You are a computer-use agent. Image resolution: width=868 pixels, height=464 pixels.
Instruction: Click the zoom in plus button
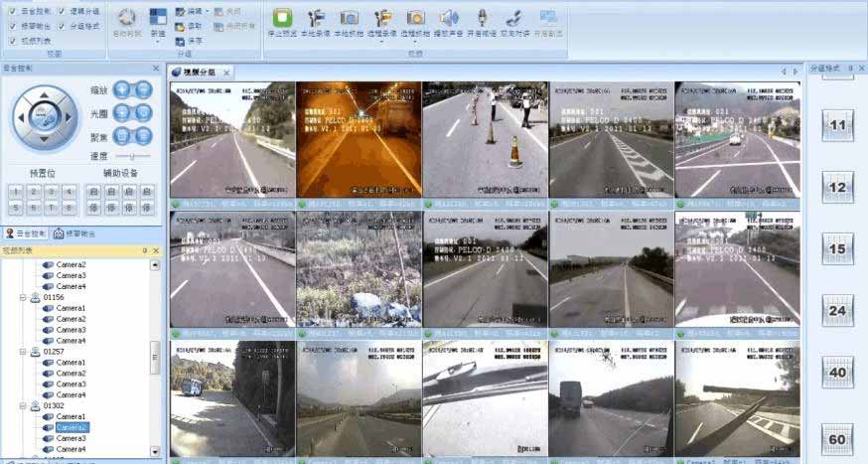coord(124,88)
